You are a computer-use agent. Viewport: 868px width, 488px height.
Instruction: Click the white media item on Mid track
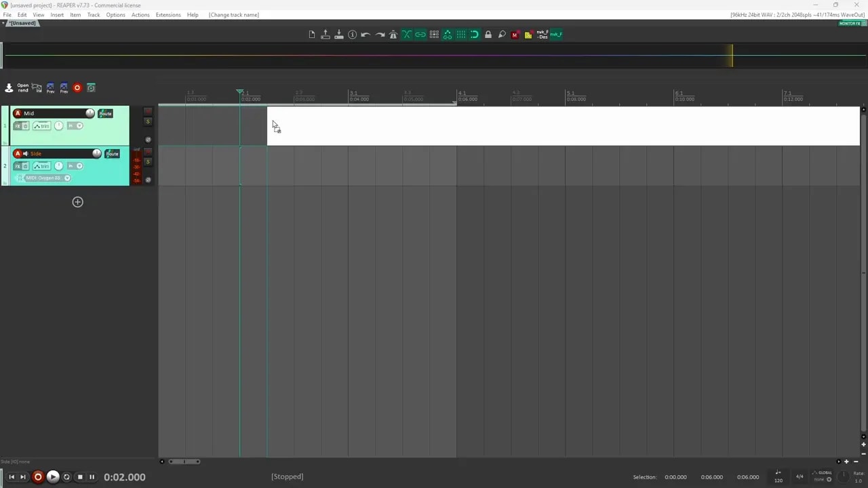tap(564, 126)
